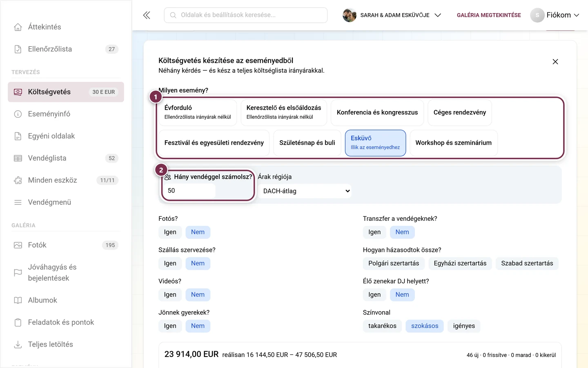Choose the Céges rendezvény event type
Viewport: 588px width, 368px height.
pyautogui.click(x=460, y=112)
